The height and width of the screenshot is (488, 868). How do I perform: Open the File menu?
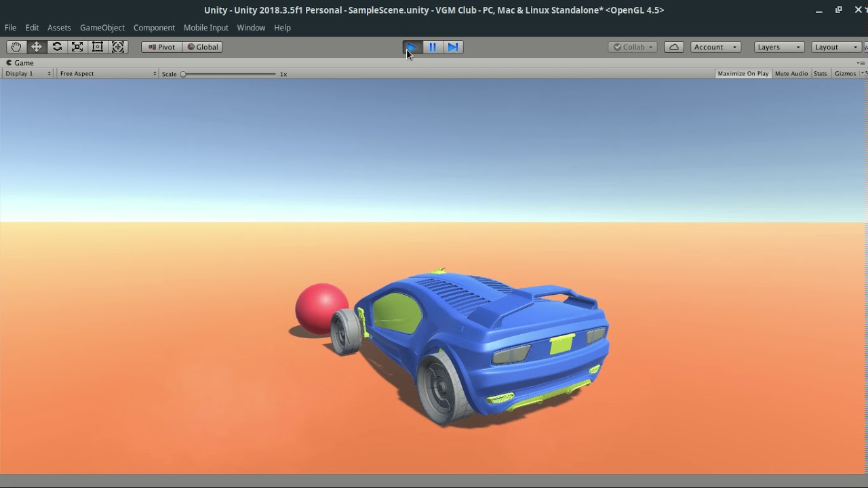tap(10, 28)
